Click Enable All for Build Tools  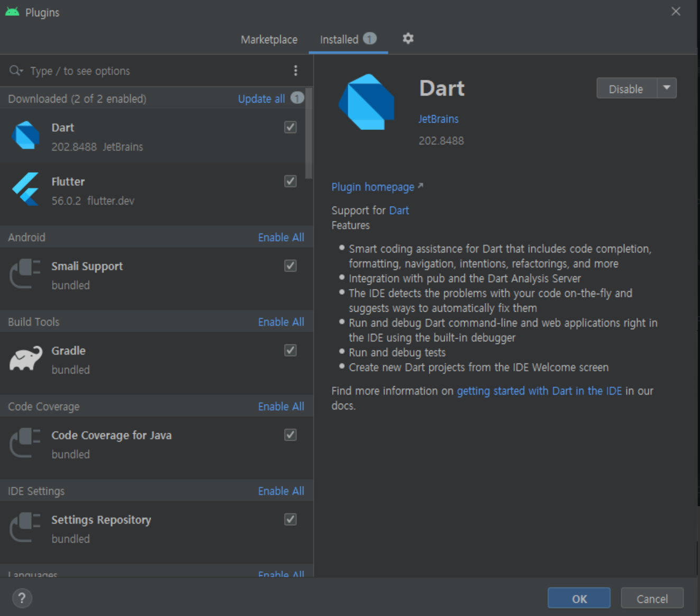click(x=281, y=322)
